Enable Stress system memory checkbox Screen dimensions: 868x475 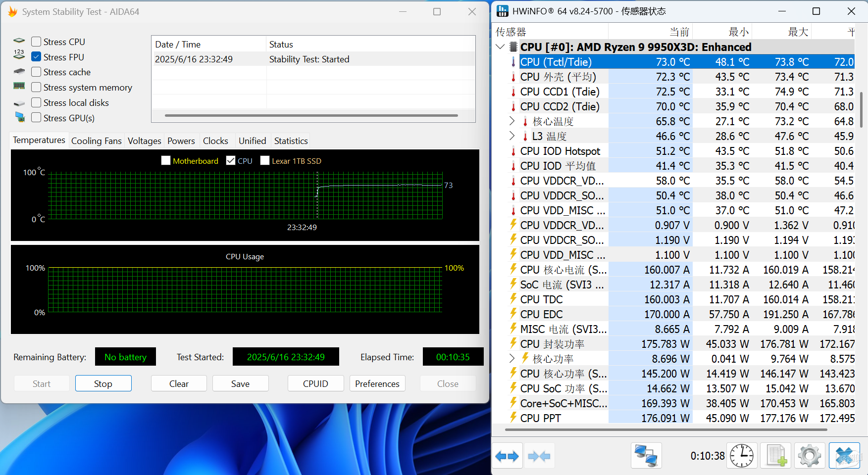point(36,87)
